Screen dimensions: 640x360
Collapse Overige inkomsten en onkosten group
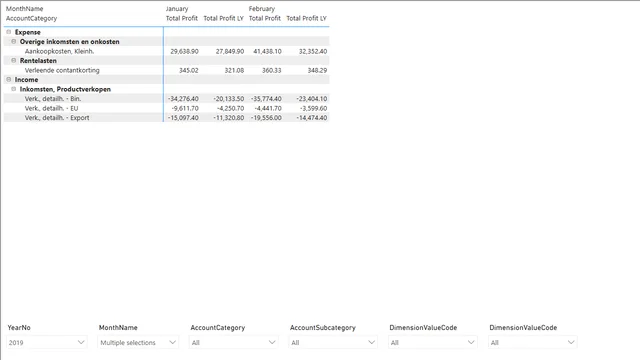(13, 41)
